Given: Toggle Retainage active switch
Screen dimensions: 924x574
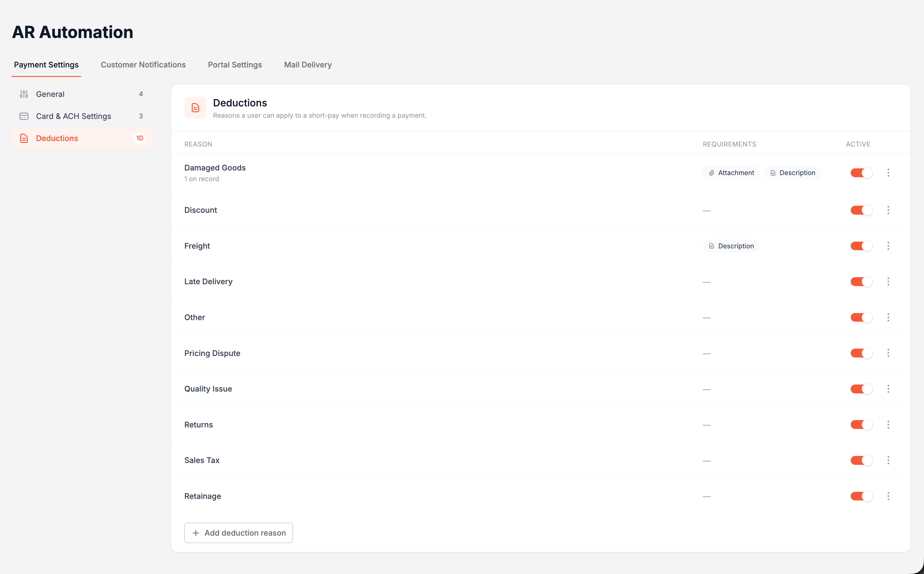Looking at the screenshot, I should coord(861,496).
